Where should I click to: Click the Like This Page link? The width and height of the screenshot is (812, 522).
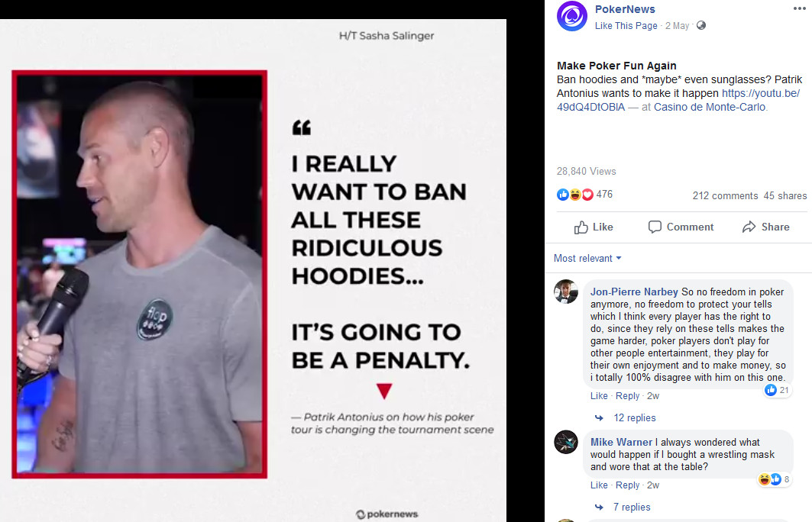pos(626,26)
